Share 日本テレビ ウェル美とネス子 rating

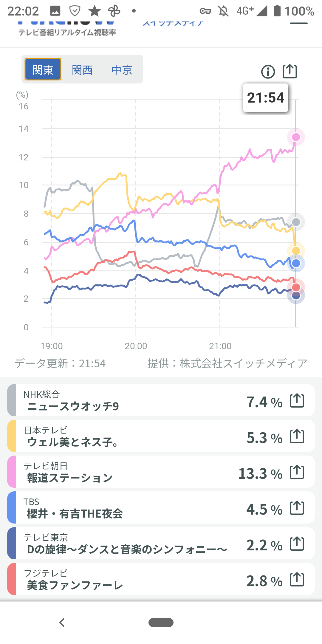[297, 436]
